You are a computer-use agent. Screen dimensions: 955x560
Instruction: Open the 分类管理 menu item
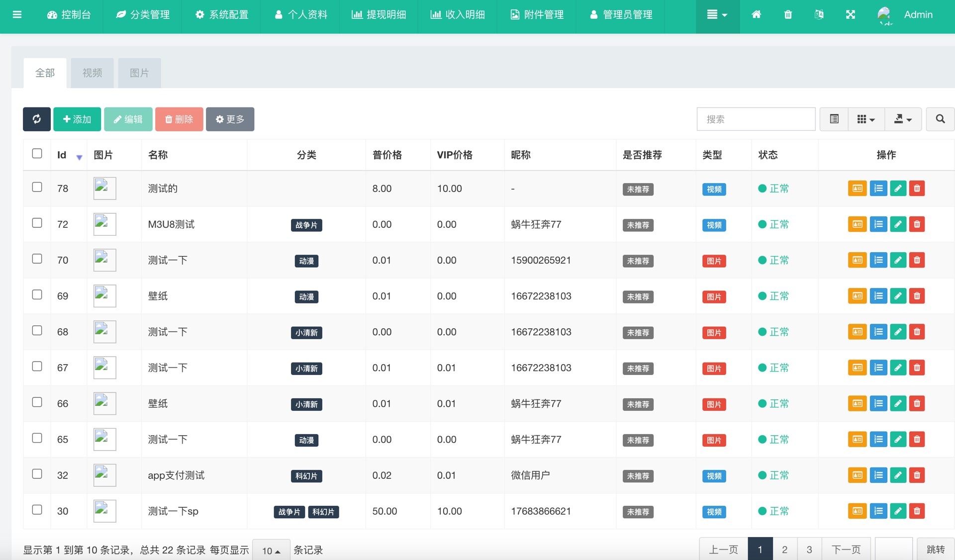[x=143, y=15]
